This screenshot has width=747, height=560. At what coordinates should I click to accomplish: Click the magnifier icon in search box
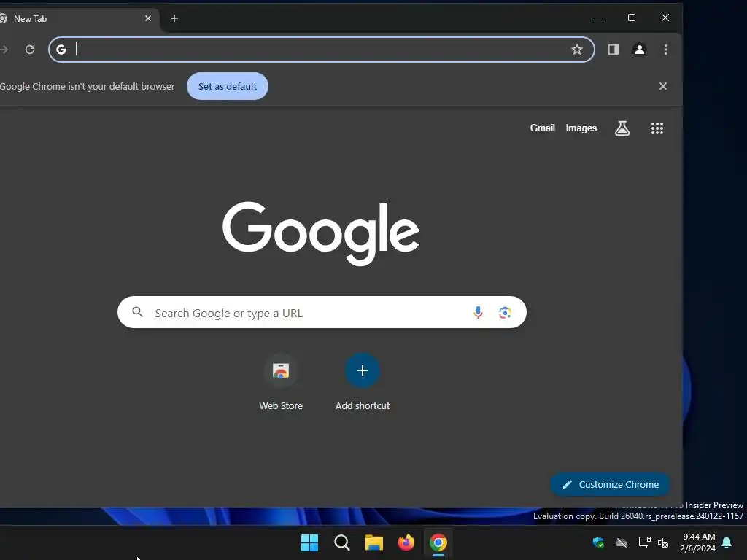(x=138, y=312)
